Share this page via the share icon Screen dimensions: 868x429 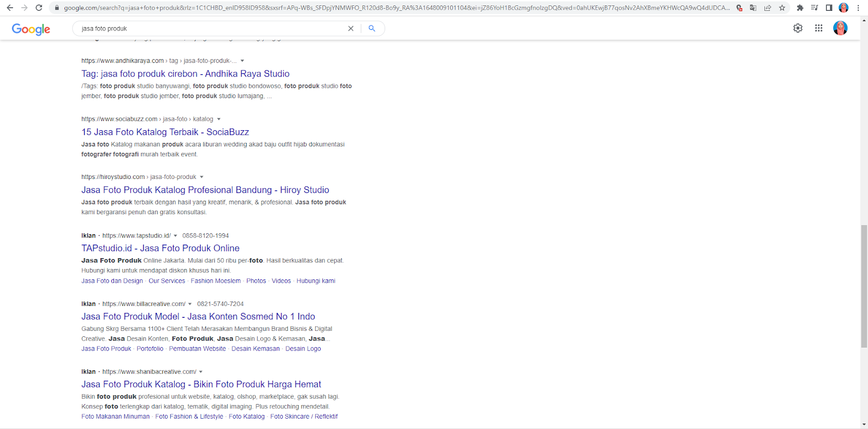[x=768, y=8]
